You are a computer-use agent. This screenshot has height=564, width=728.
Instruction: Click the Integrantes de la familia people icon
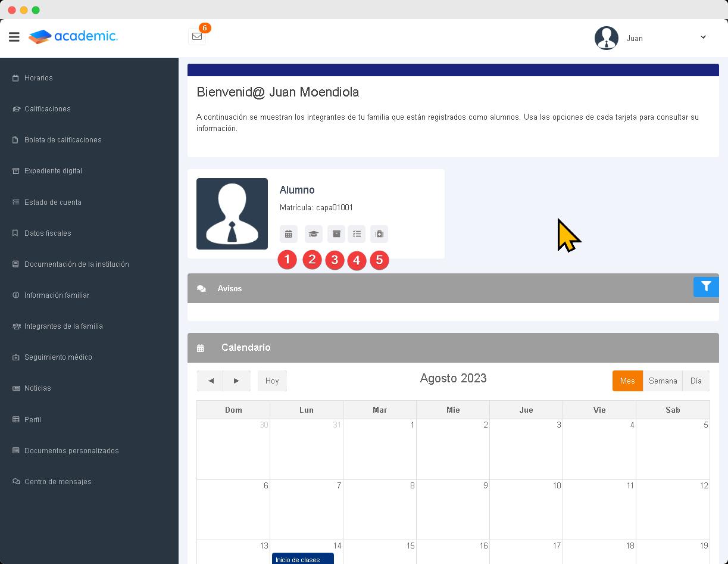tap(16, 326)
